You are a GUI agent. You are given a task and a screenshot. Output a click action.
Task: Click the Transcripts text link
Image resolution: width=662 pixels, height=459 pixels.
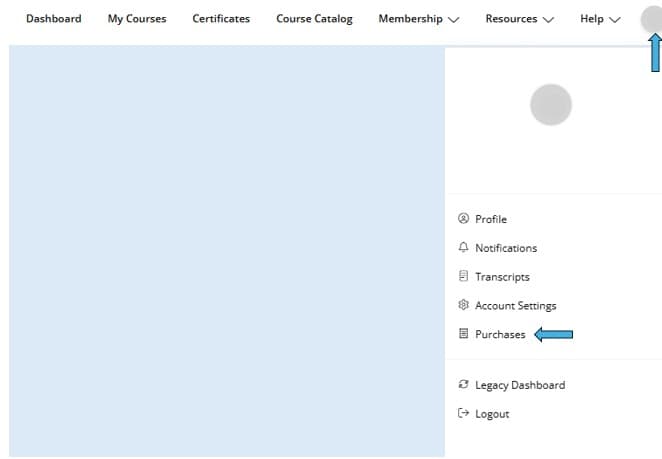(502, 277)
